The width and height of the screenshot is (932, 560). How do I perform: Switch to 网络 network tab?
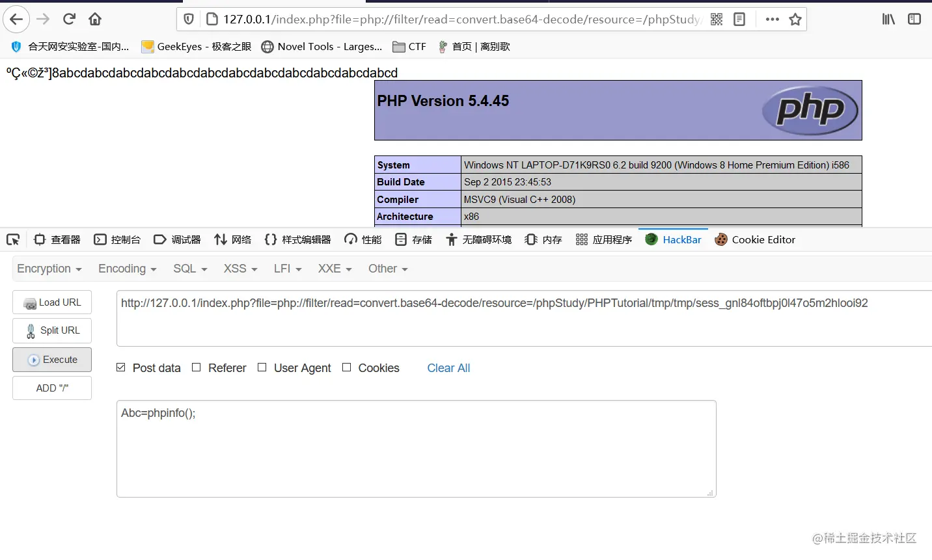click(232, 239)
